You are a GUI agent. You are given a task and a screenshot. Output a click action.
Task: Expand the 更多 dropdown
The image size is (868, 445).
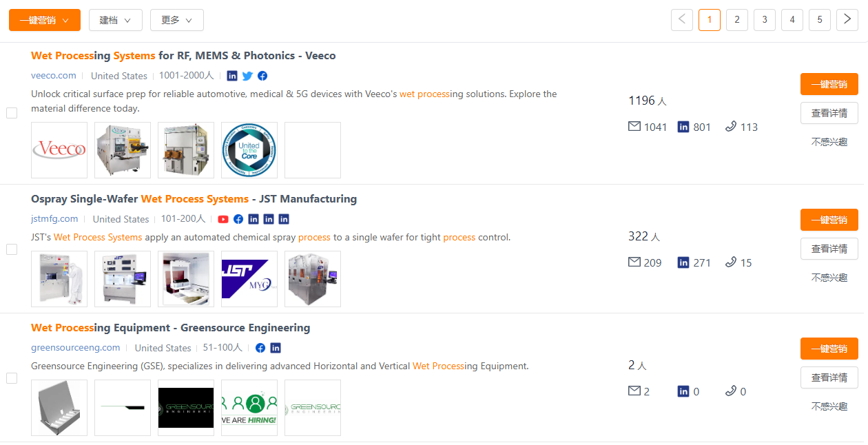(177, 20)
